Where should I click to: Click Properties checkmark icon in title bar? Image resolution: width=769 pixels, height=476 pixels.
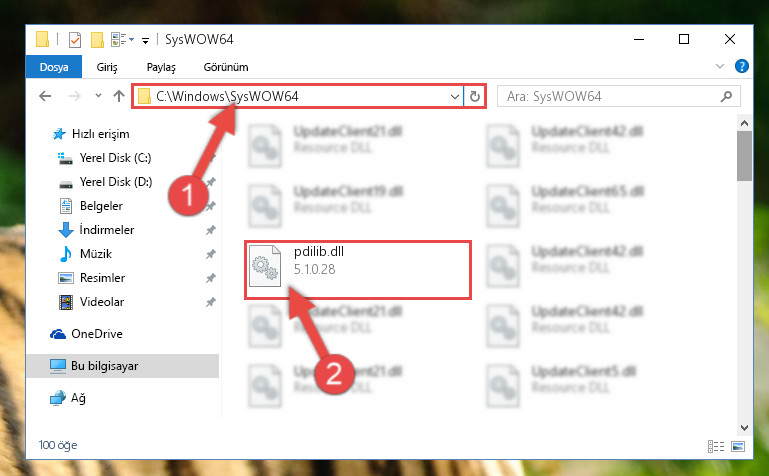[x=75, y=39]
